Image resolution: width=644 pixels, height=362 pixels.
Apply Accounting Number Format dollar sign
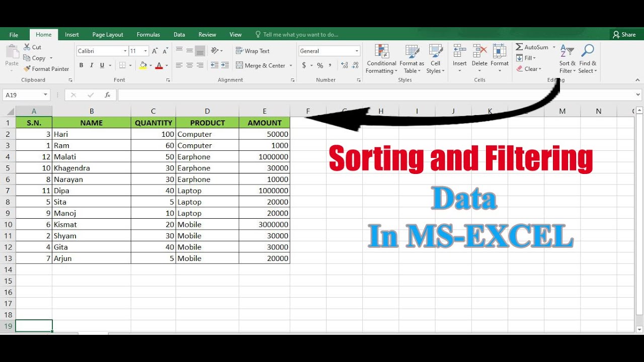[x=304, y=65]
